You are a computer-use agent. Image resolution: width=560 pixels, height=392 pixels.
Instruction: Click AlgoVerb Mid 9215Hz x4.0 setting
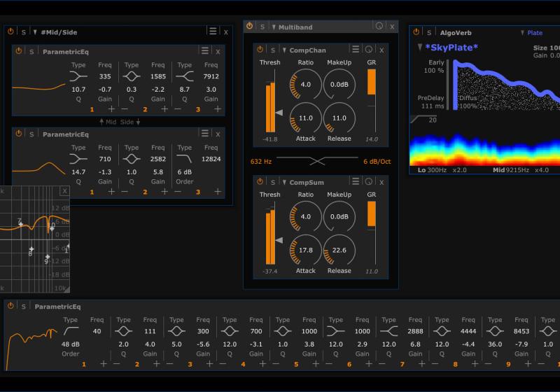point(521,170)
